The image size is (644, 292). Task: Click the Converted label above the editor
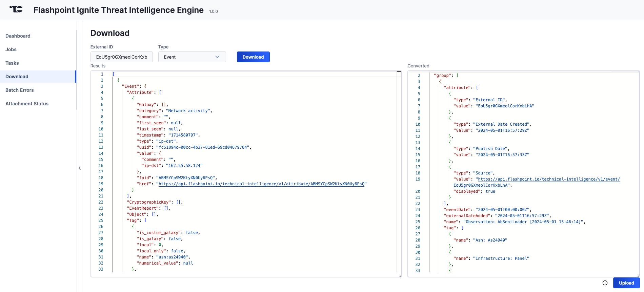coord(418,66)
